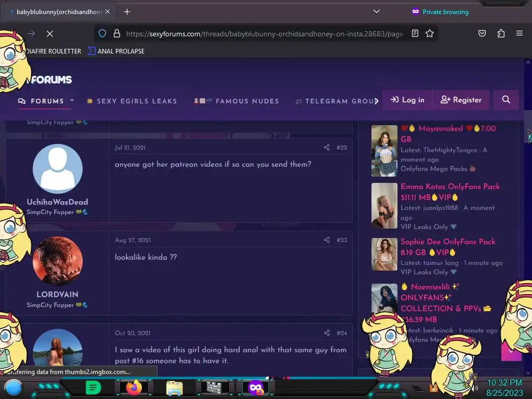Open VIP Leaks Only link under Emma Kotos
The height and width of the screenshot is (399, 532).
429,227
